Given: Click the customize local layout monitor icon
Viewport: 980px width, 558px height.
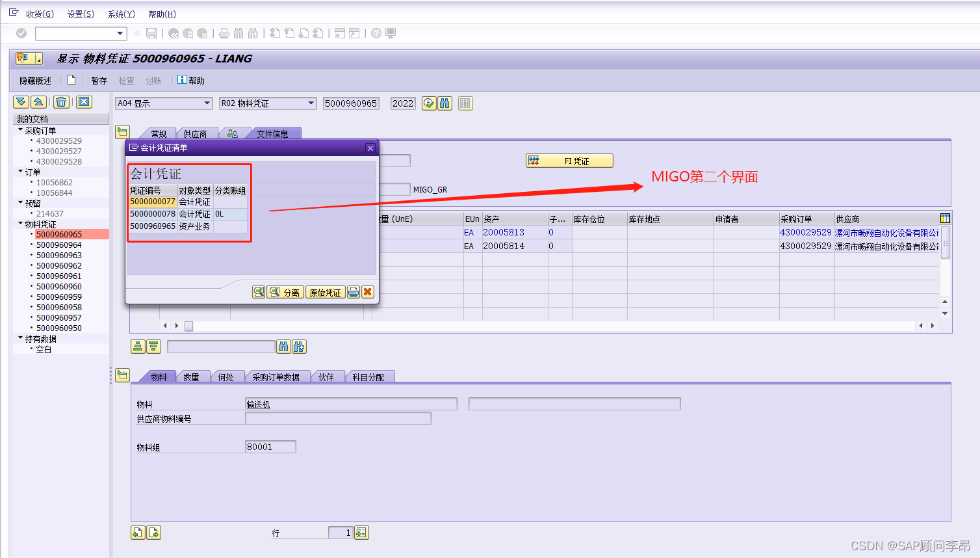Looking at the screenshot, I should (x=391, y=33).
